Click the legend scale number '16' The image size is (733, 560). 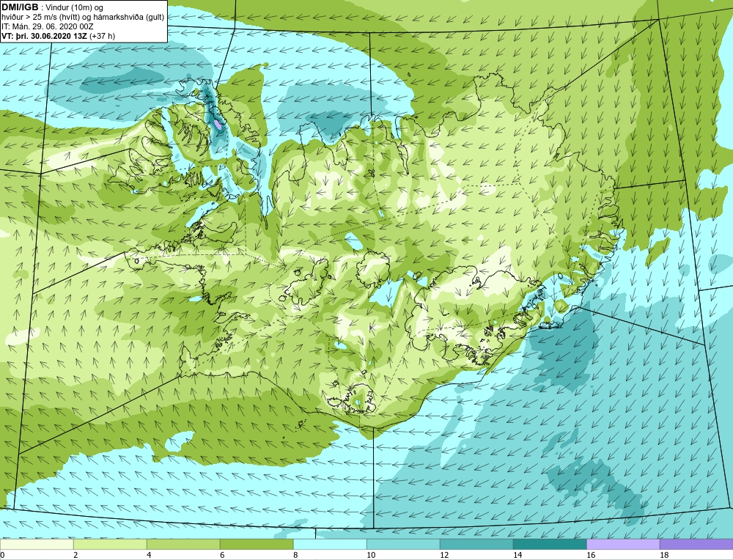591,555
